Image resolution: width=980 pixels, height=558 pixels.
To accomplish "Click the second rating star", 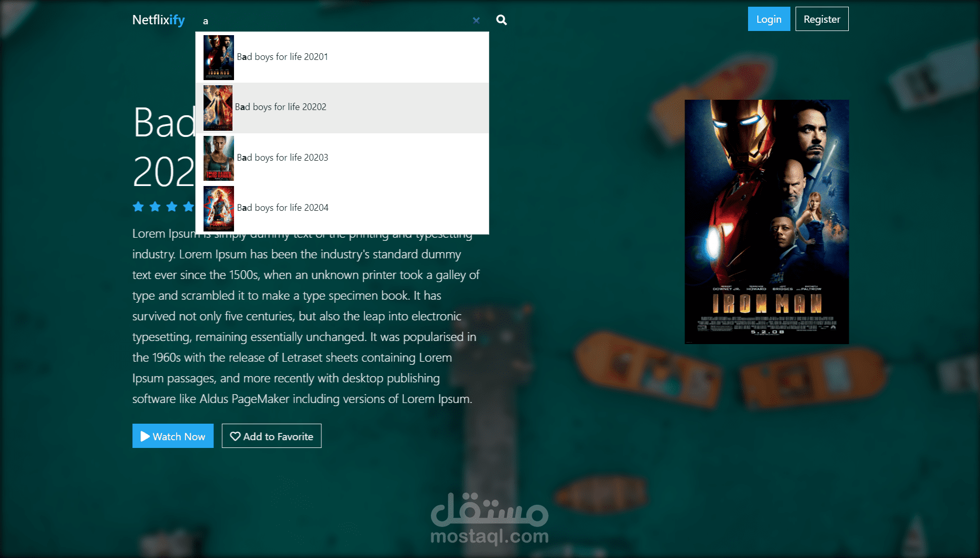I will [155, 207].
